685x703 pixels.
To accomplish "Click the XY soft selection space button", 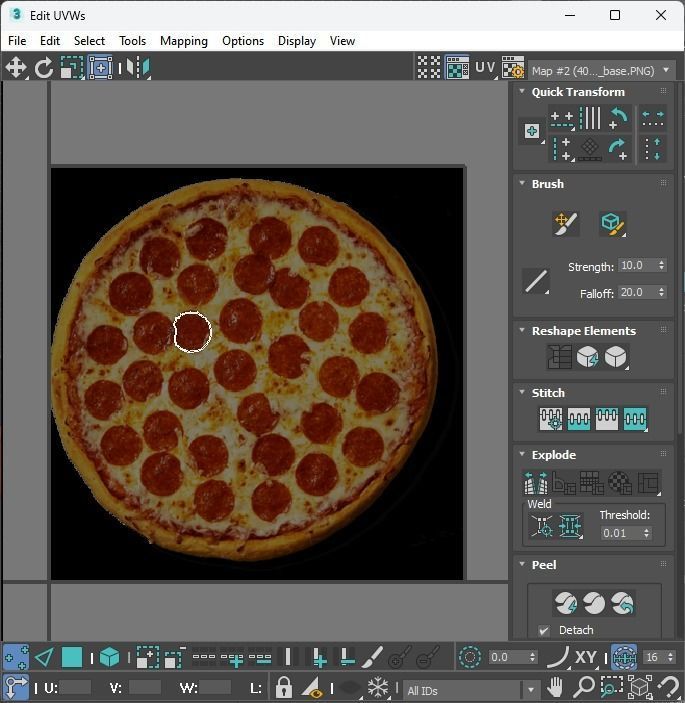I will coord(585,657).
